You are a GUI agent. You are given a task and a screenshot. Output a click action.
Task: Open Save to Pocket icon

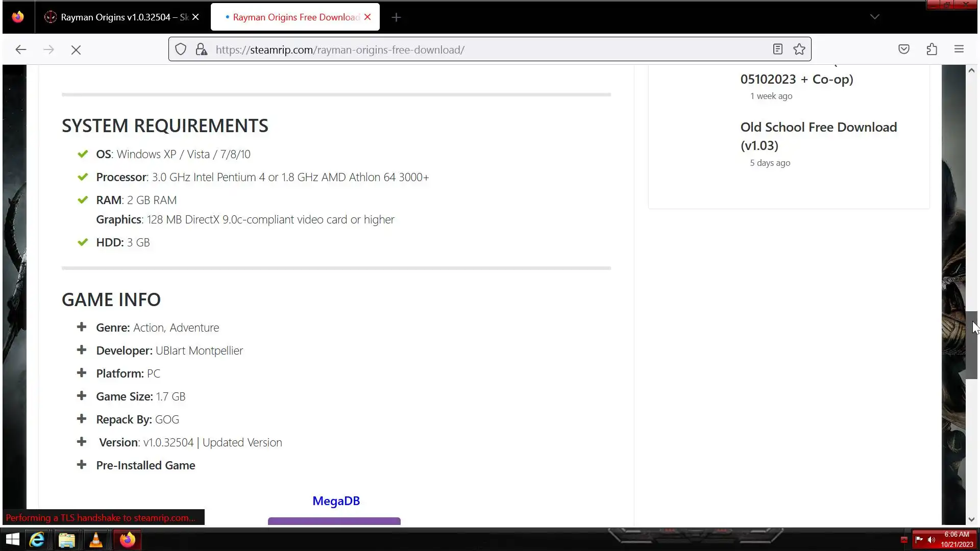(x=904, y=49)
